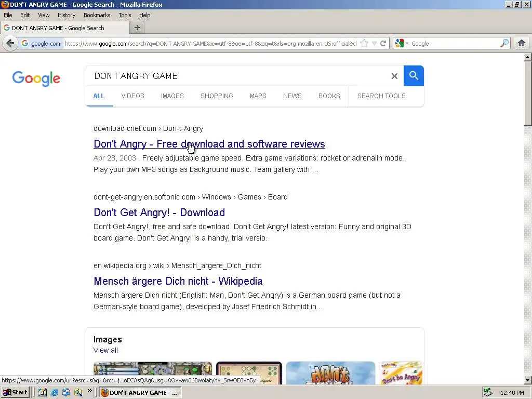
Task: Click the browser Back arrow button
Action: coord(10,44)
